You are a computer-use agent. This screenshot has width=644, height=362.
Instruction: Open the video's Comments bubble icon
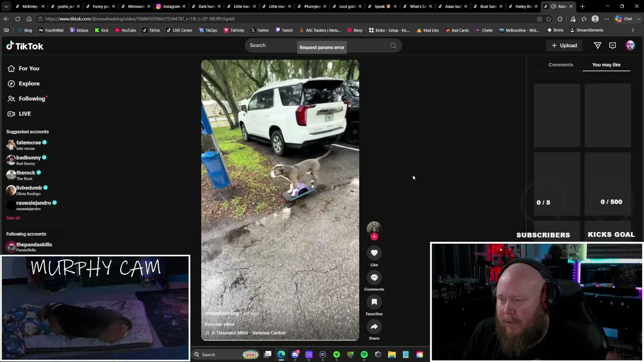click(374, 278)
